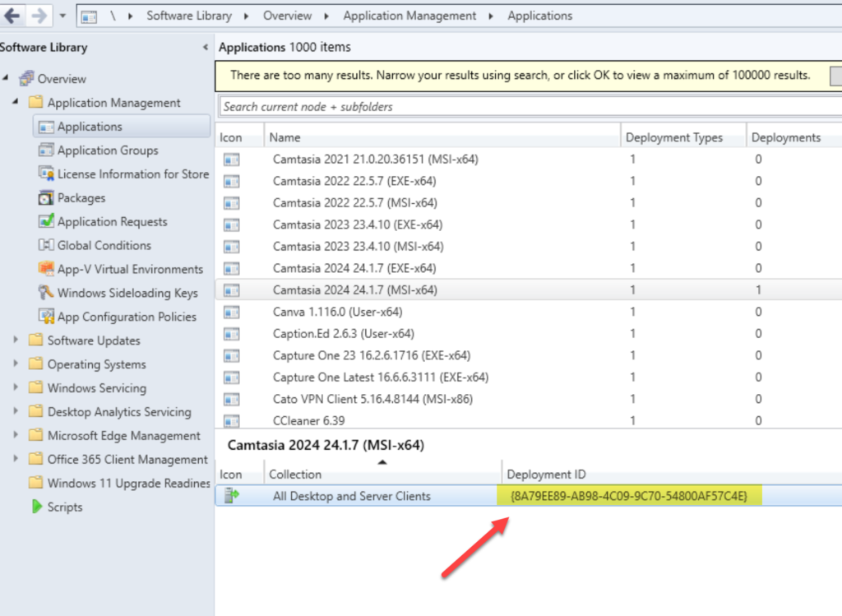Viewport: 842px width, 616px height.
Task: Expand the Software Updates tree node
Action: coord(16,340)
